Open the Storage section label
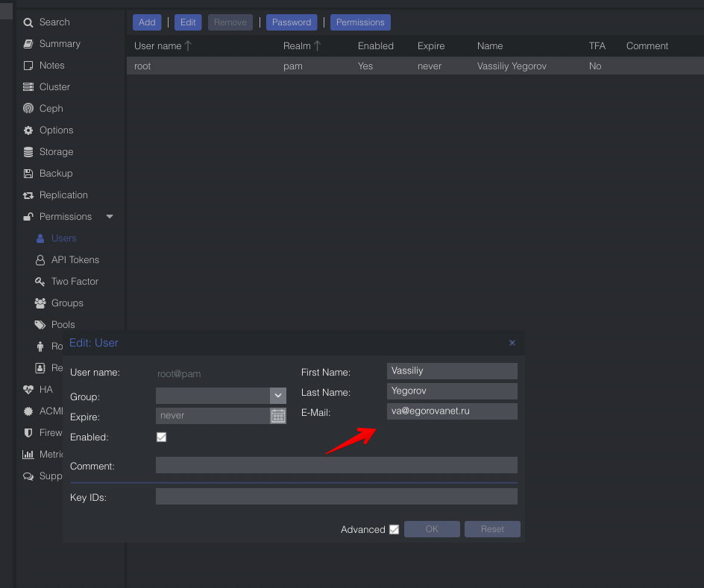This screenshot has width=704, height=588. (x=56, y=151)
